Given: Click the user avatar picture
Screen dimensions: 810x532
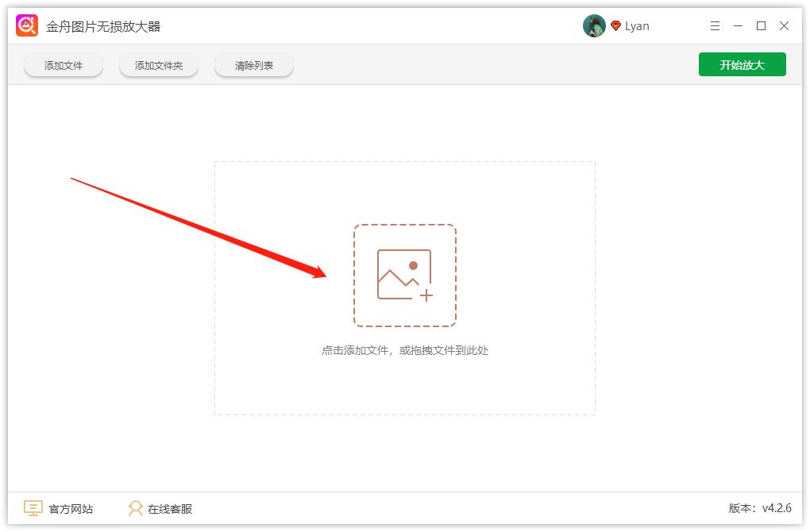Looking at the screenshot, I should pos(594,25).
